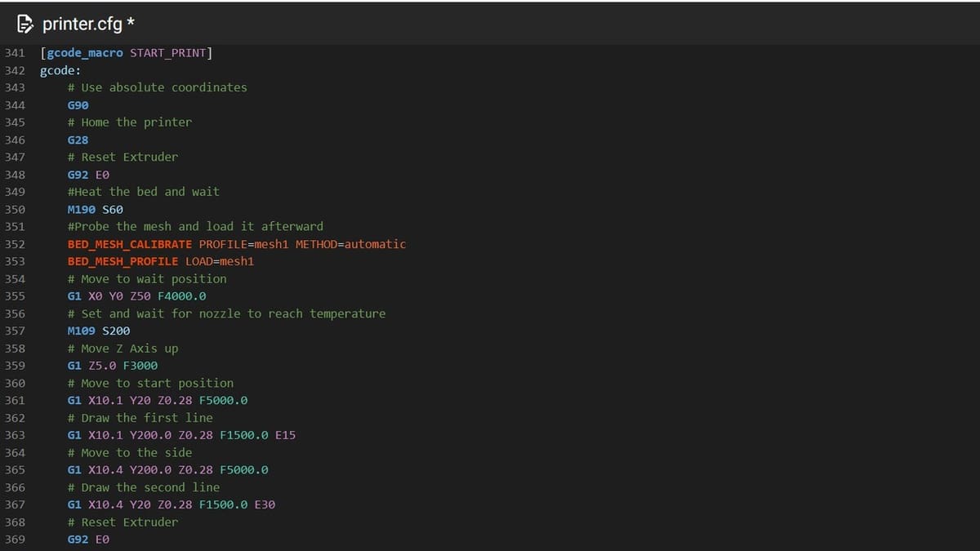The height and width of the screenshot is (551, 980).
Task: Click the '# Draw the first line' comment
Action: [140, 417]
